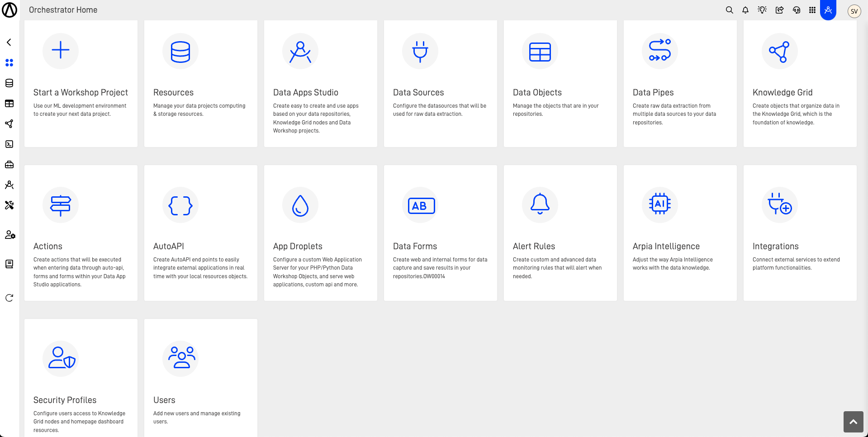Open the Security Profiles title
Viewport: 868px width, 437px height.
(x=65, y=400)
